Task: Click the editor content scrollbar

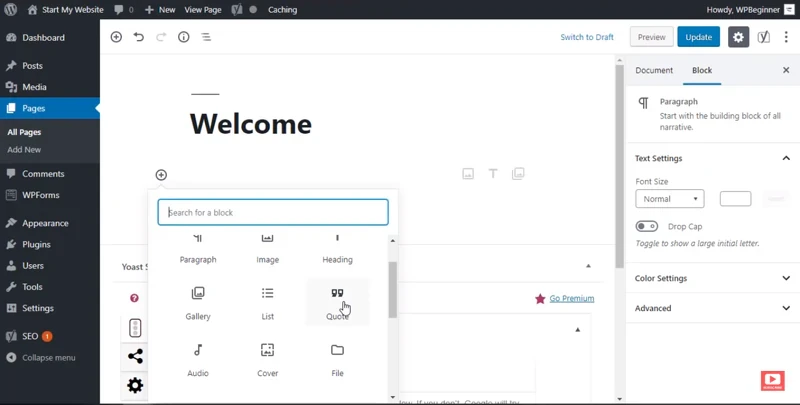Action: [619, 166]
